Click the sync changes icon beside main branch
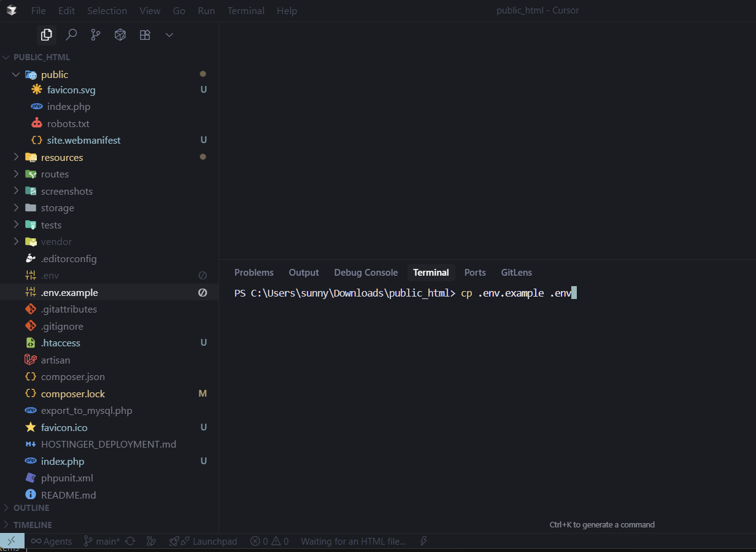The image size is (756, 552). (x=129, y=541)
